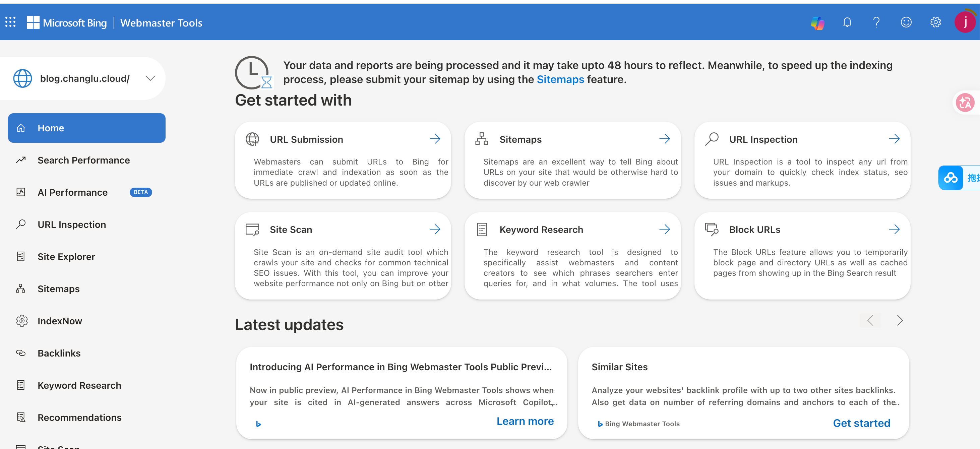Expand the blog.changlu.cloud site selector

[82, 78]
